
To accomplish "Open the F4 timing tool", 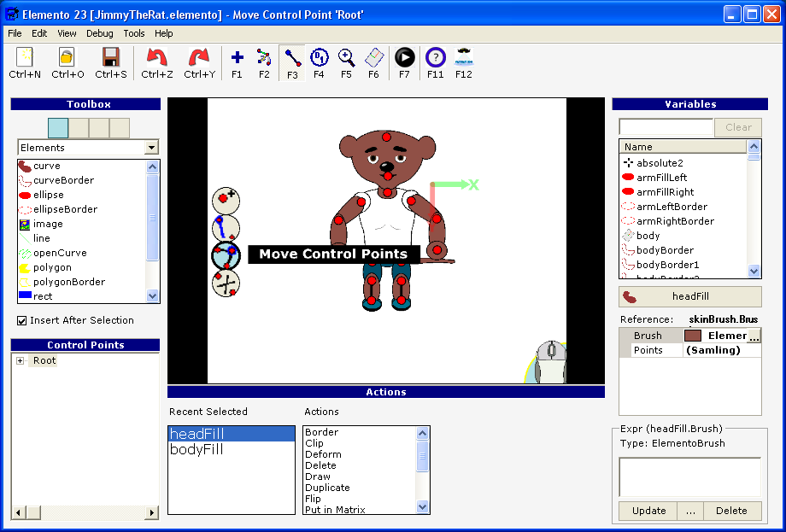I will (x=320, y=58).
